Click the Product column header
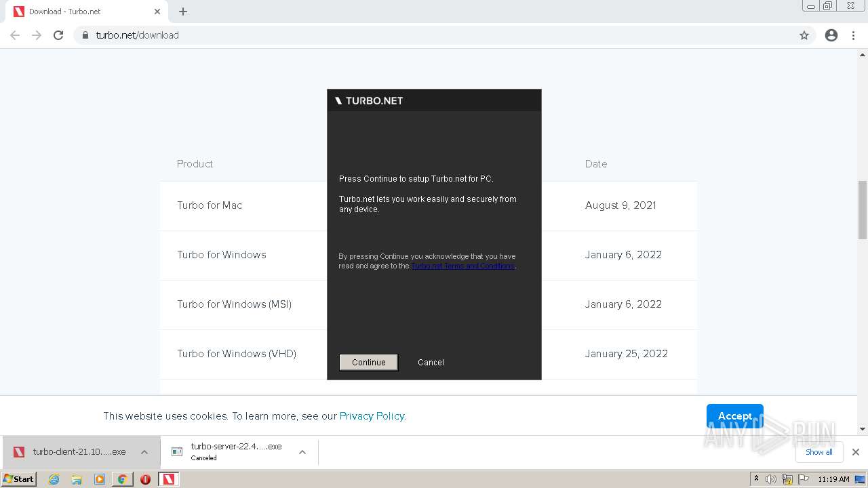 click(x=195, y=164)
